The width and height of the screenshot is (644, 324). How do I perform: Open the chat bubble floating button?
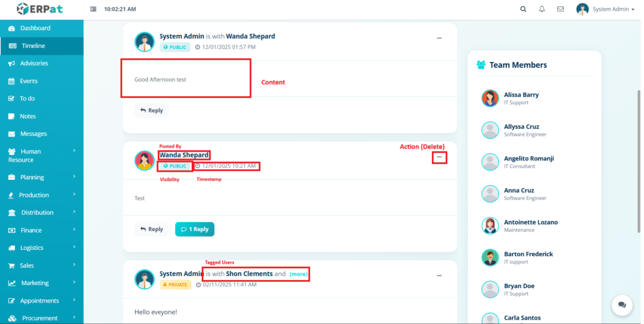pos(622,304)
